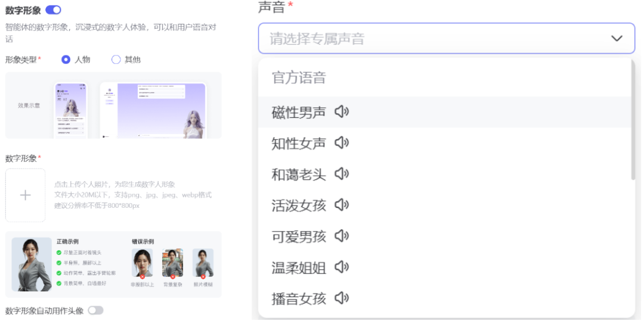Viewport: 644px width, 321px height.
Task: Select the 人物 radio button
Action: (66, 60)
